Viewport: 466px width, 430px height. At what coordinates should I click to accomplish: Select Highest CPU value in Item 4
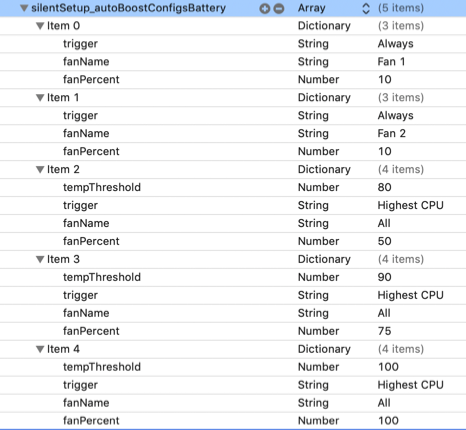[410, 385]
